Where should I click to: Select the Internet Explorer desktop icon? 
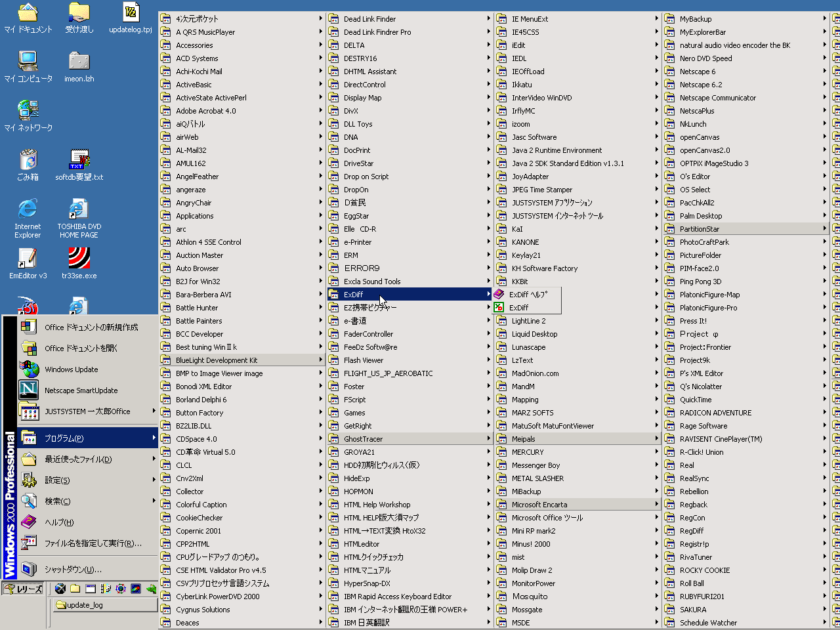(x=28, y=218)
